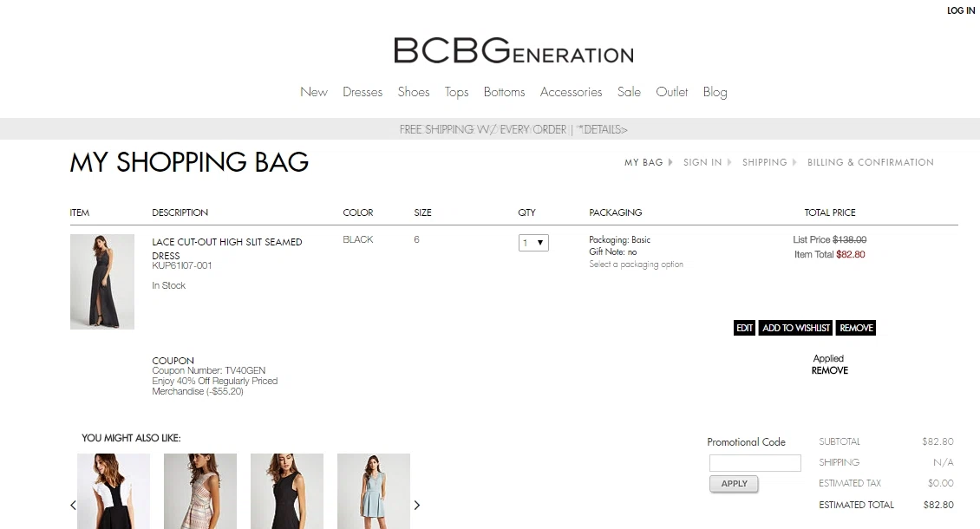Show next recommended items with right arrow

417,506
